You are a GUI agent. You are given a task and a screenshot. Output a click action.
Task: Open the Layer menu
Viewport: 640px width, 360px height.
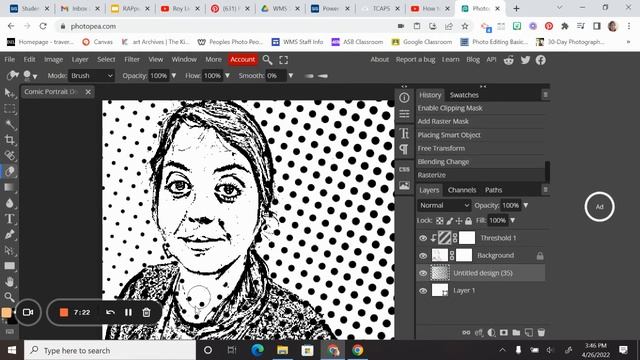point(80,59)
